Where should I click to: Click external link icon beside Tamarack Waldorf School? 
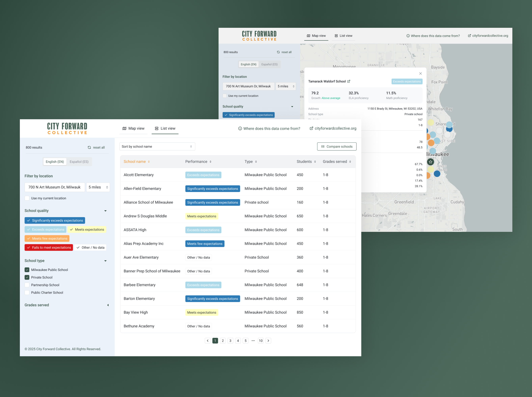[x=349, y=81]
